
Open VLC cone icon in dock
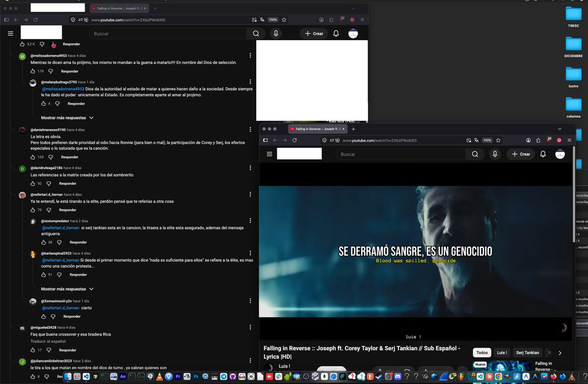[x=159, y=376]
